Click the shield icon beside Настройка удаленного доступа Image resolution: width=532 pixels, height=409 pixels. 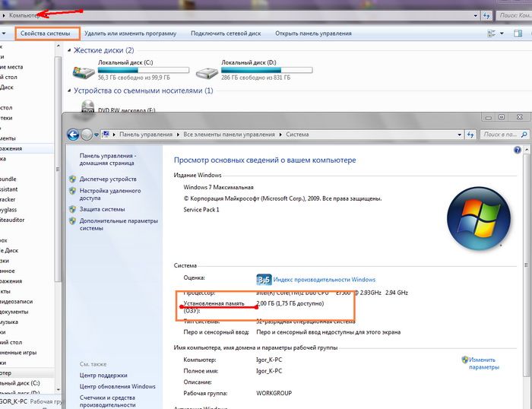coord(73,191)
